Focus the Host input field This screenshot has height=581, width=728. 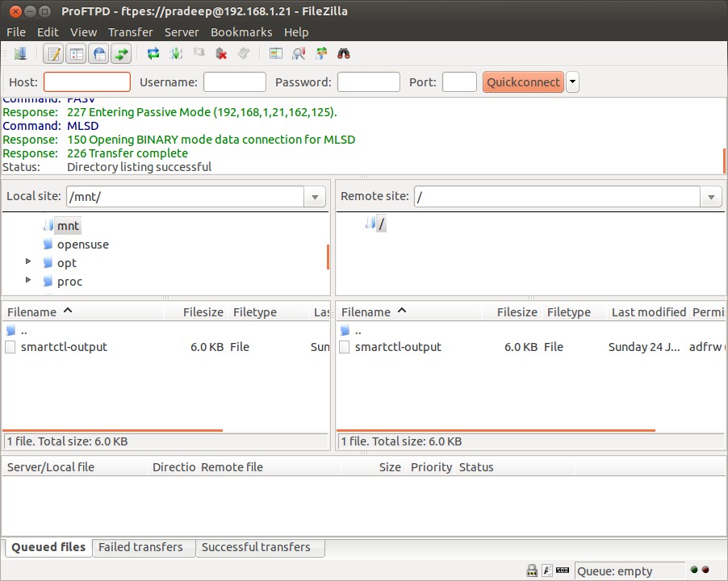pos(87,82)
